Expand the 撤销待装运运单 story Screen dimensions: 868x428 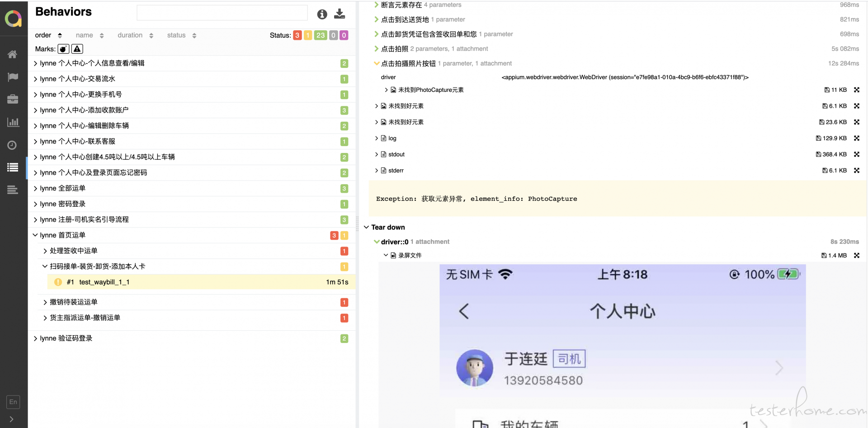click(x=197, y=302)
